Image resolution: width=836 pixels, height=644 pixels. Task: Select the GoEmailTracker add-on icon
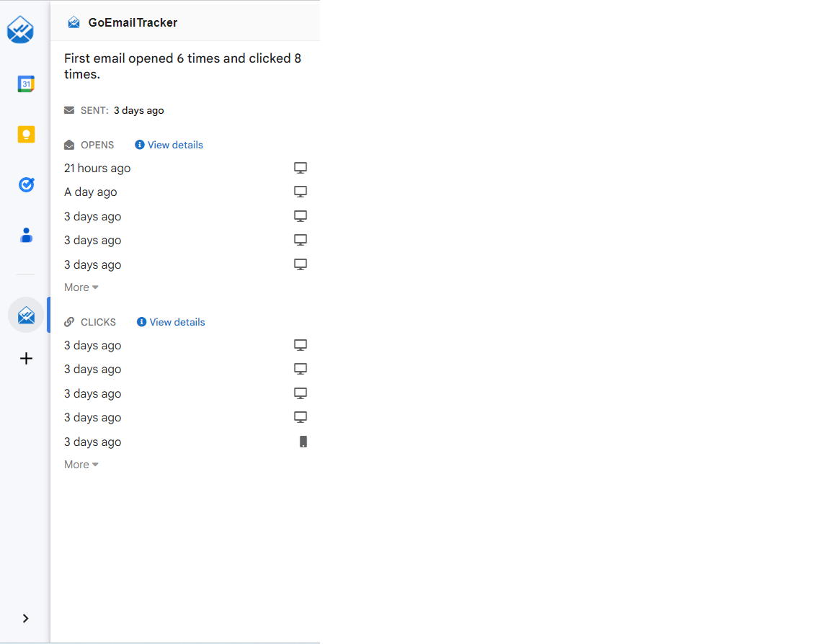point(26,315)
